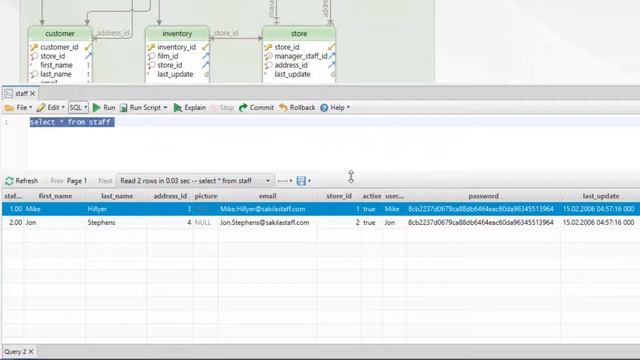Click the picture column header
The height and width of the screenshot is (360, 640).
(206, 196)
